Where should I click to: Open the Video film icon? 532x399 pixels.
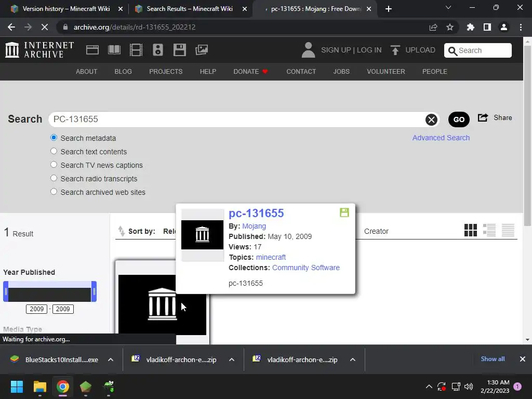tap(136, 50)
